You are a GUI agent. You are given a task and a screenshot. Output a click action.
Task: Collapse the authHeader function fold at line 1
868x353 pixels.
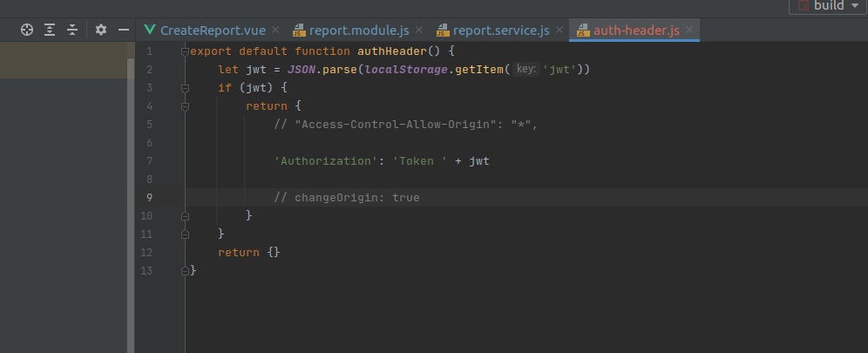[185, 51]
